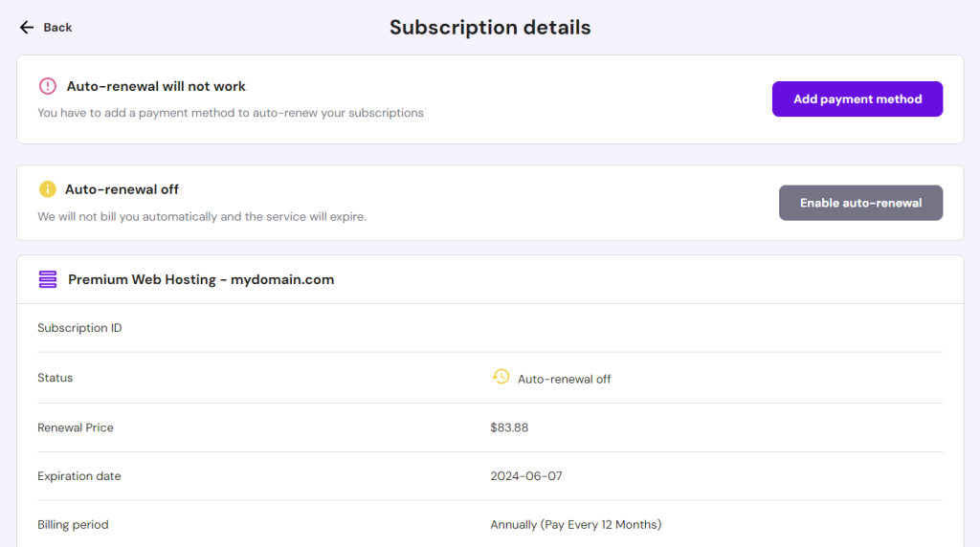Click the payment method requirement description text
980x547 pixels.
(231, 113)
